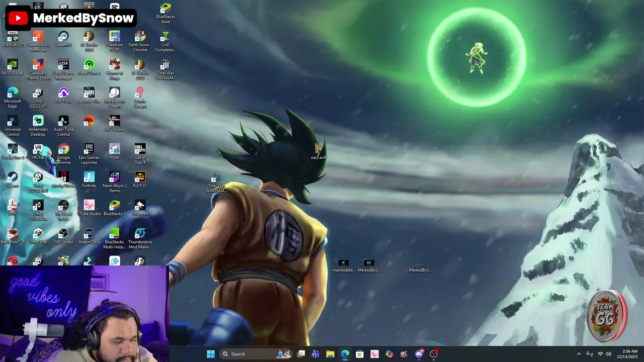Select the BlueStacks 5 icon
Viewport: 644px width, 362px height.
click(x=115, y=209)
